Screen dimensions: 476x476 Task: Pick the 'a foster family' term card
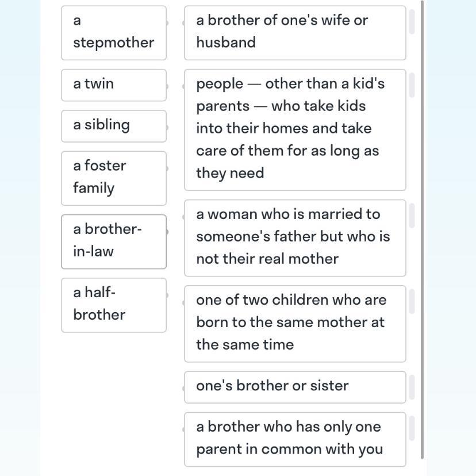113,178
